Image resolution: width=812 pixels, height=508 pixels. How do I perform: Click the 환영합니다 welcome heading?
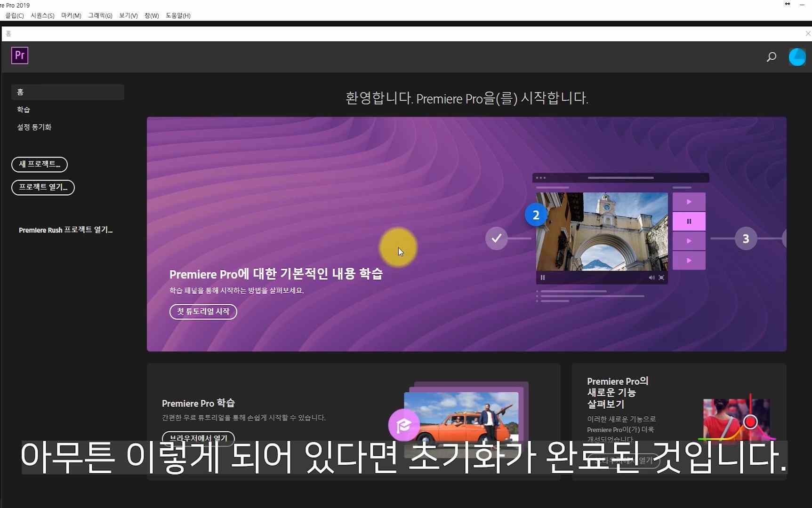point(466,98)
